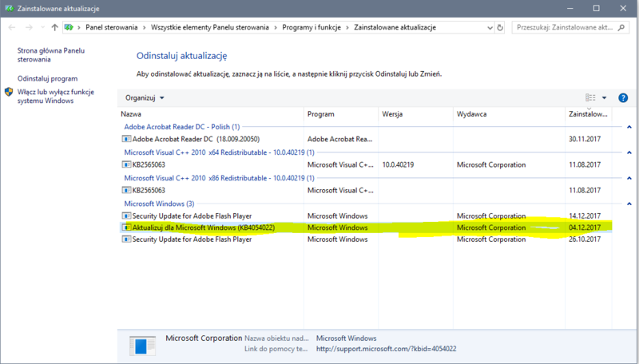Collapse Visual C++ 2010 x86 group arrow

629,178
